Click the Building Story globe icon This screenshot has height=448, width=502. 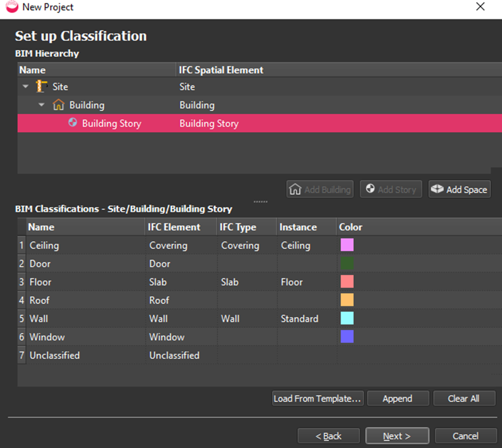(x=73, y=123)
